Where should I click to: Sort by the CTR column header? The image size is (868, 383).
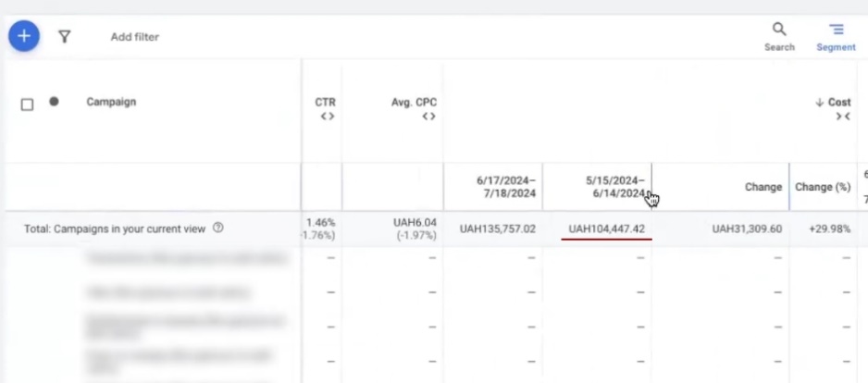326,102
